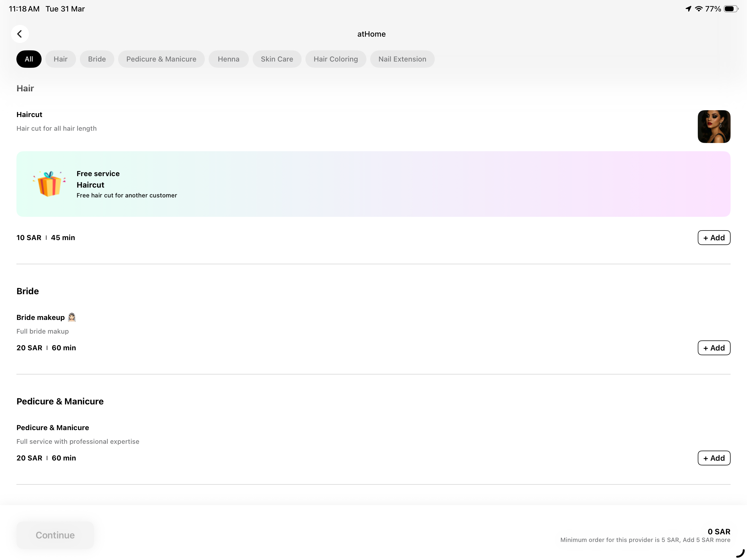The width and height of the screenshot is (747, 560).
Task: Tap the battery indicator icon
Action: click(x=731, y=9)
